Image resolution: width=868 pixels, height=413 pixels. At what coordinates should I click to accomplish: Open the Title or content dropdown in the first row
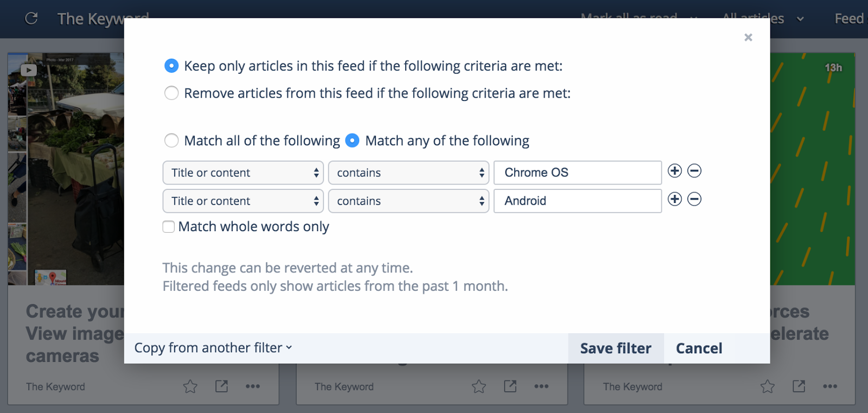(243, 173)
